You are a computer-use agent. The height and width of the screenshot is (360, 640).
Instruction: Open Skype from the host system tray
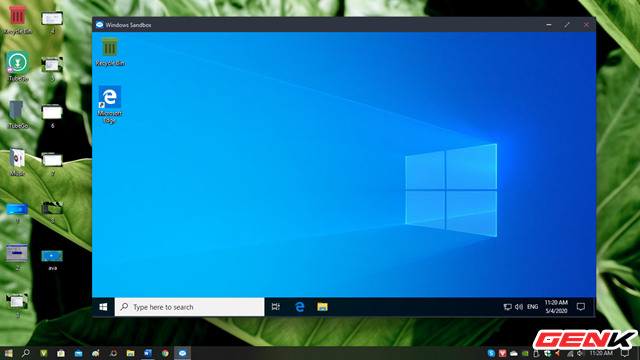(491, 353)
